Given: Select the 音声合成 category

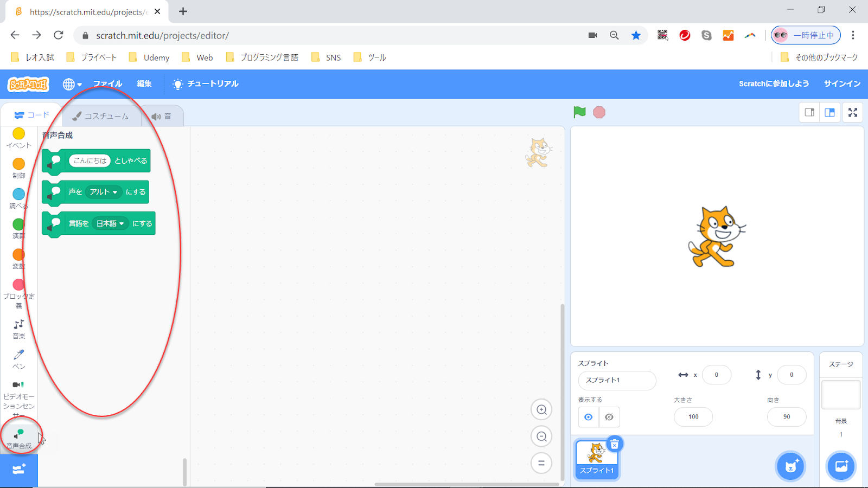Looking at the screenshot, I should 19,438.
